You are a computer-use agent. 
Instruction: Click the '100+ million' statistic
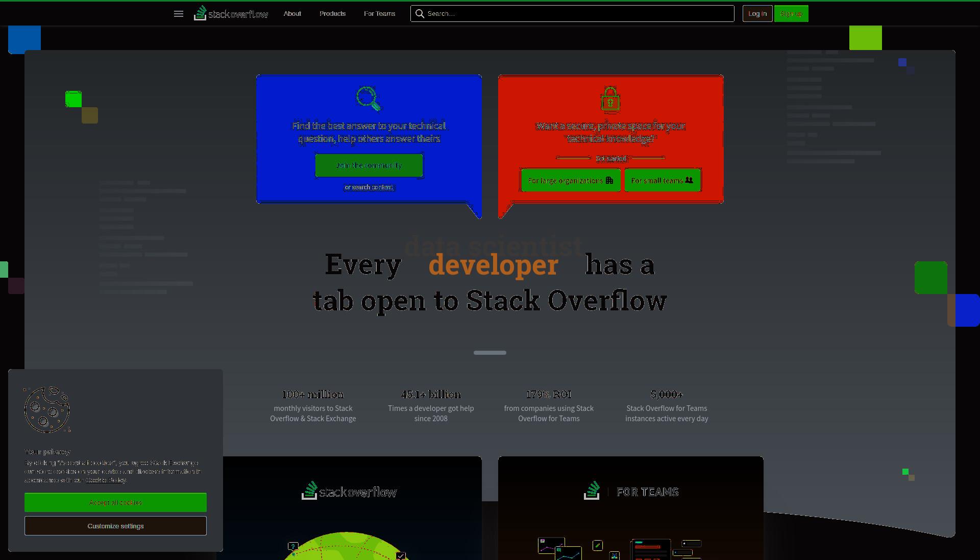click(x=313, y=395)
